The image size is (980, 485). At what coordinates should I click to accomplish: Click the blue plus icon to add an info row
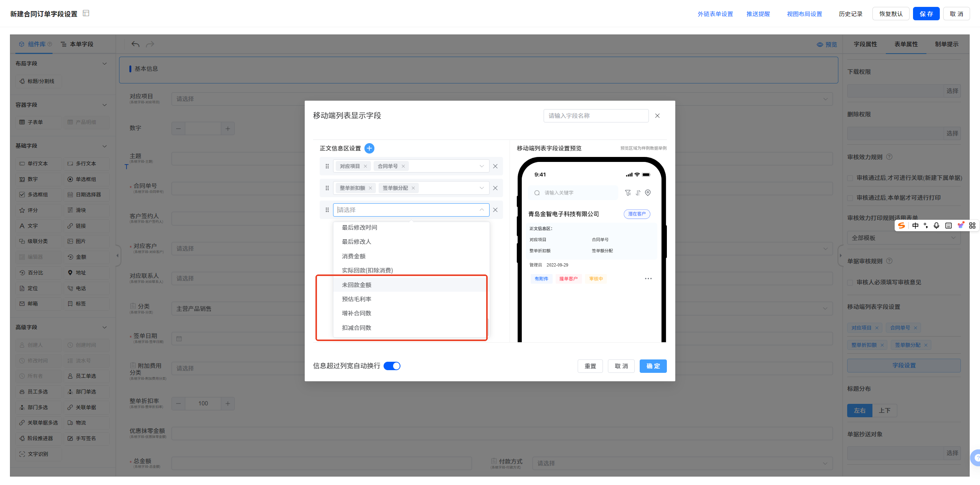pyautogui.click(x=369, y=148)
